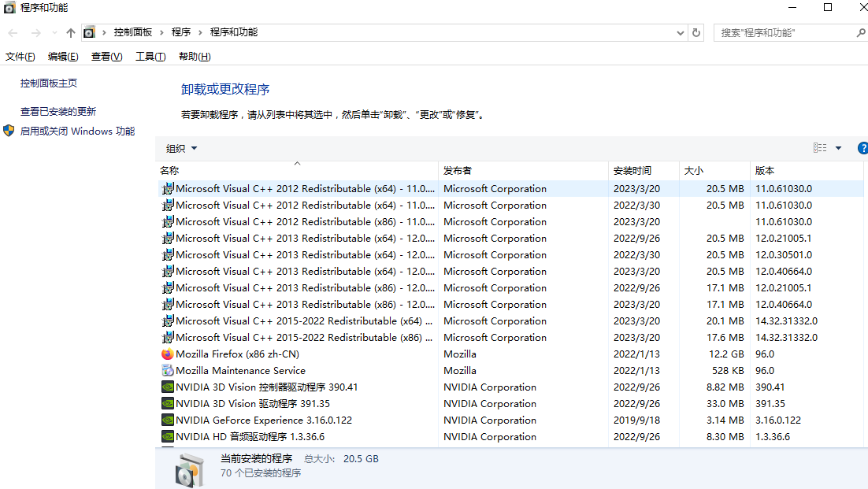Open recent locations dropdown arrow

click(54, 33)
